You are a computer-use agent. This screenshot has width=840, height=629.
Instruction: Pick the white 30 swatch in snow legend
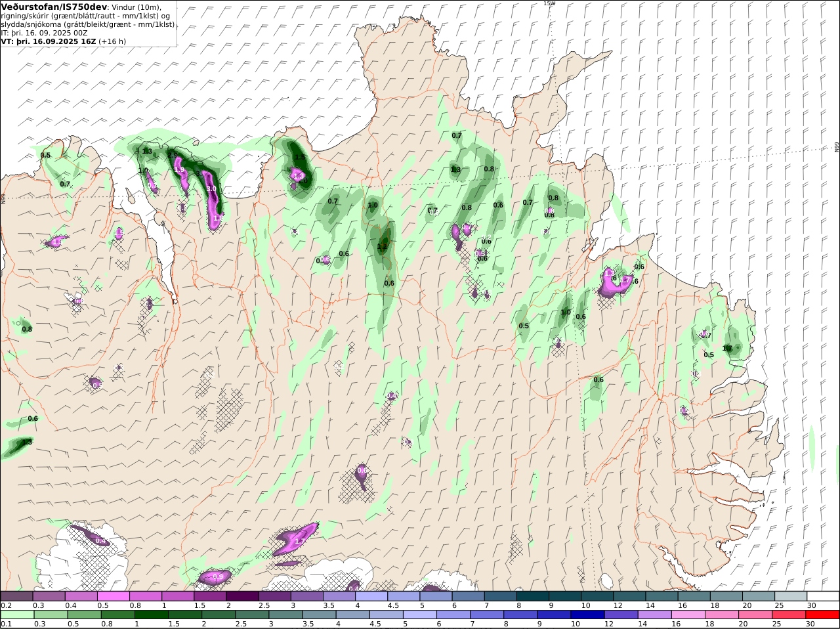823,596
